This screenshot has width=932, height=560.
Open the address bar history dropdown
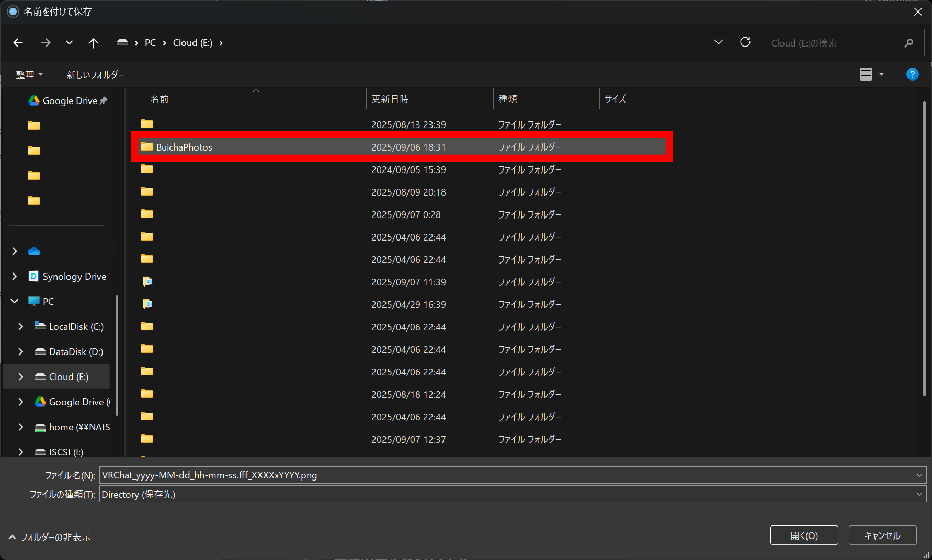(718, 42)
